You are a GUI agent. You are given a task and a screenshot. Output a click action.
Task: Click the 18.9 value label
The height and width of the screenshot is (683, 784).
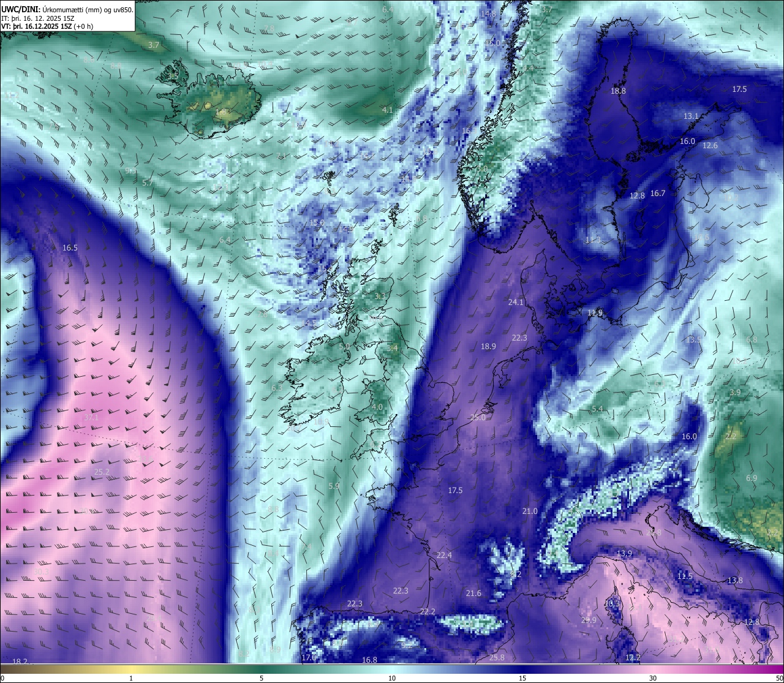tap(488, 346)
